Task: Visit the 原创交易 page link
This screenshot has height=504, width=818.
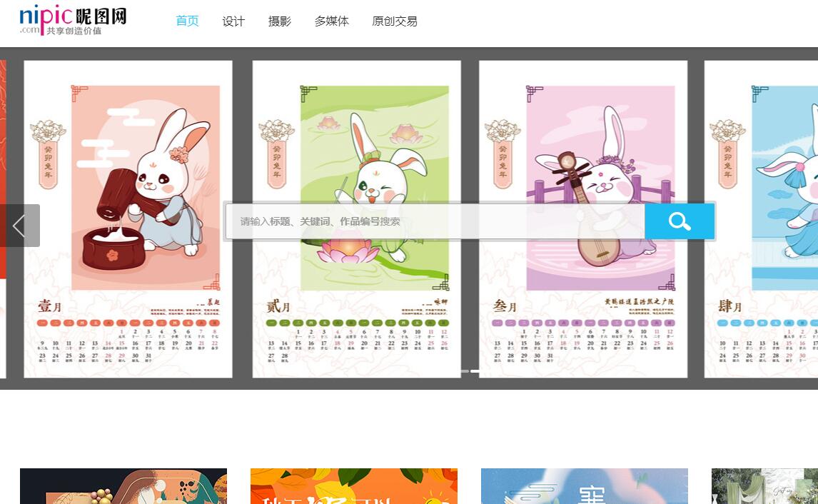Action: click(395, 21)
